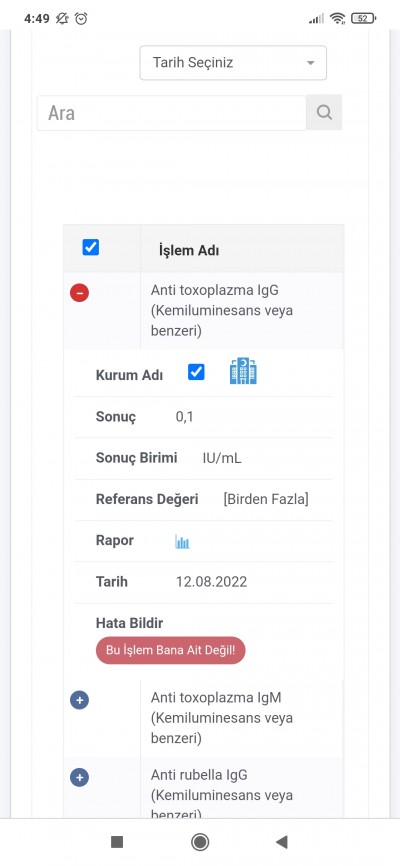Image resolution: width=400 pixels, height=866 pixels.
Task: Focus the Ara search field
Action: (x=172, y=113)
